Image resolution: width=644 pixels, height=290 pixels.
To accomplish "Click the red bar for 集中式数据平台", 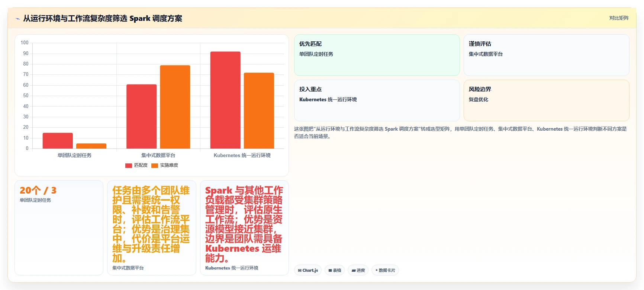I will (142, 117).
